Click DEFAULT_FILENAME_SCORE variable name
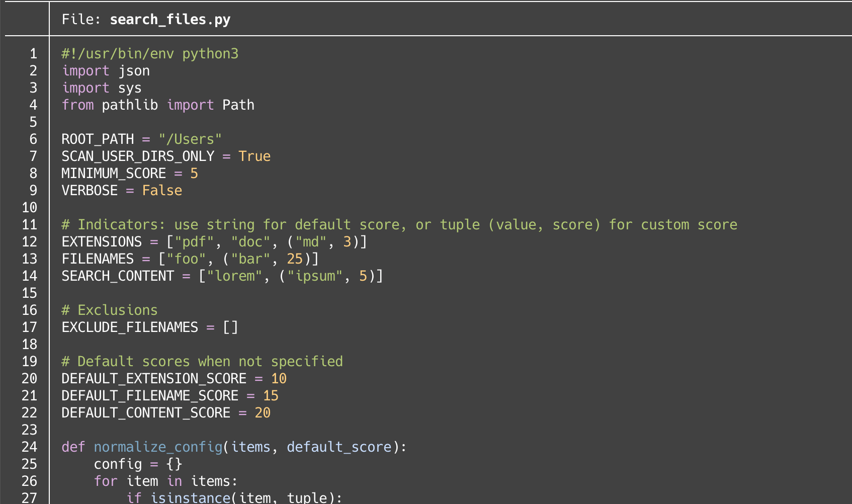Screen dimensions: 852x504 point(150,396)
